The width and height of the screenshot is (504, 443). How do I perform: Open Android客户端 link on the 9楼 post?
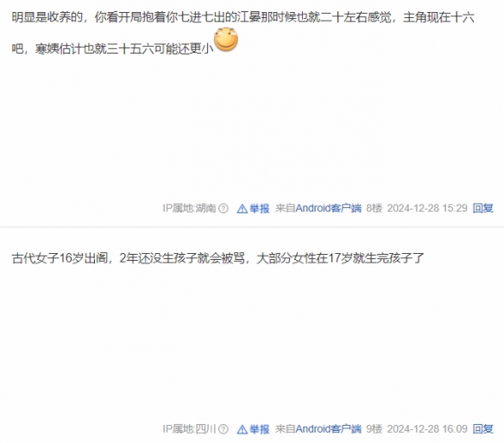point(328,429)
